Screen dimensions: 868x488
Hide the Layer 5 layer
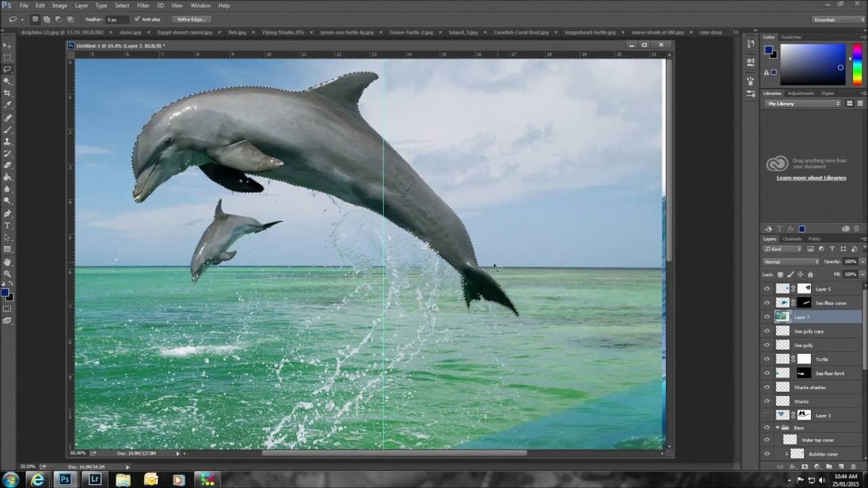pyautogui.click(x=767, y=289)
